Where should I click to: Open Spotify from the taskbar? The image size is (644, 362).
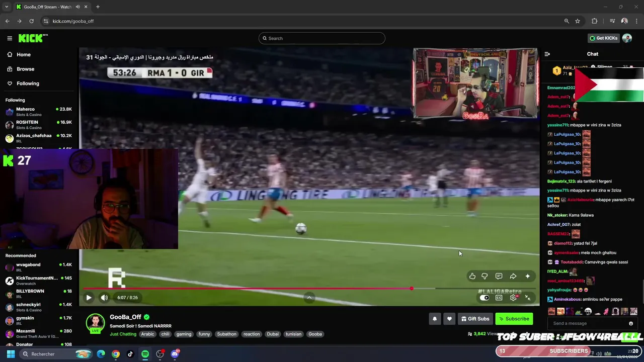coord(145,354)
